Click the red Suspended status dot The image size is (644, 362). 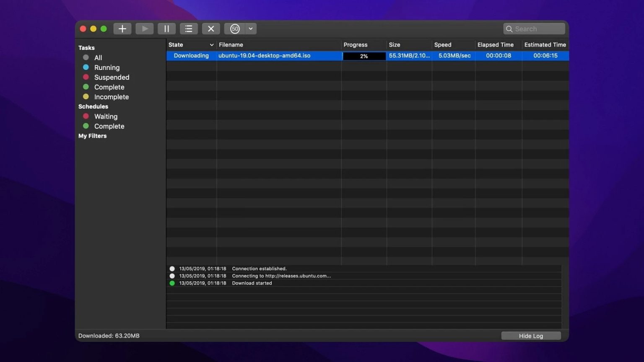click(x=86, y=77)
